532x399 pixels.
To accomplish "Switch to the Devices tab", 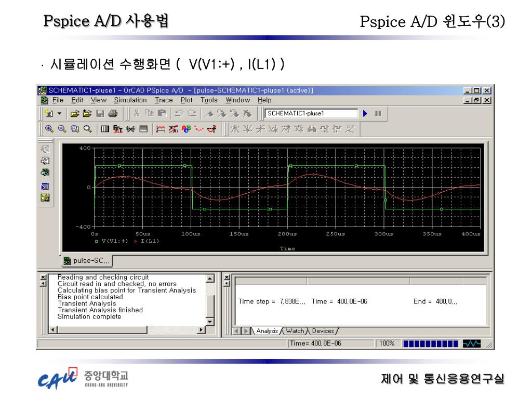I will pos(323,331).
